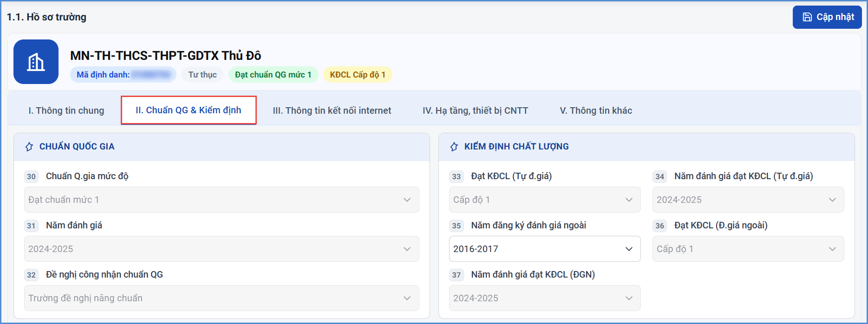This screenshot has height=324, width=868.
Task: Click the star icon beside KIỂM ĐỊNH CHẤT LƯỢNG
Action: pyautogui.click(x=454, y=147)
